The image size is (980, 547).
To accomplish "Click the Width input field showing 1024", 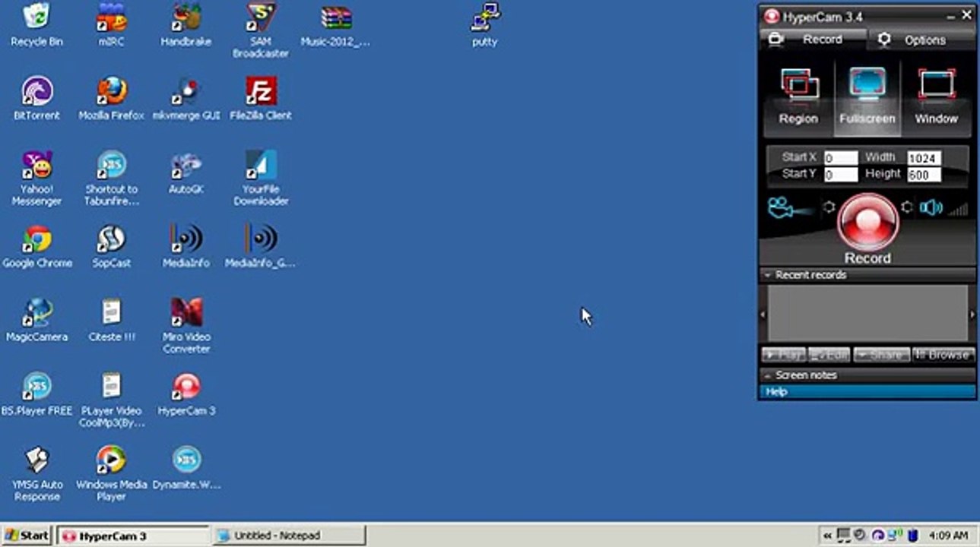I will (924, 158).
